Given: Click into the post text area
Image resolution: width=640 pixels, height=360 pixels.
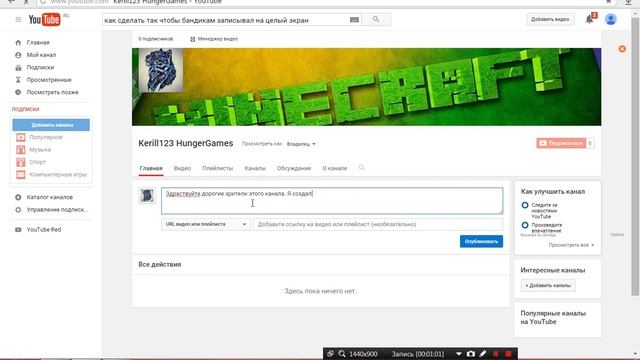Looking at the screenshot, I should tap(332, 201).
